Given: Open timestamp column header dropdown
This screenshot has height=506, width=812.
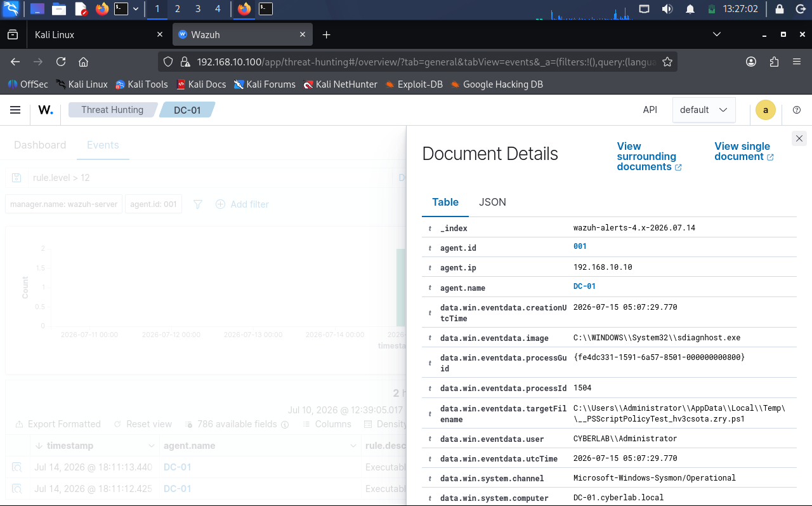Looking at the screenshot, I should (151, 446).
